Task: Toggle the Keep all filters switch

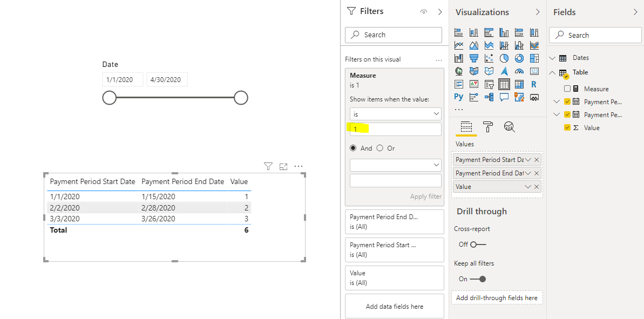Action: 478,279
